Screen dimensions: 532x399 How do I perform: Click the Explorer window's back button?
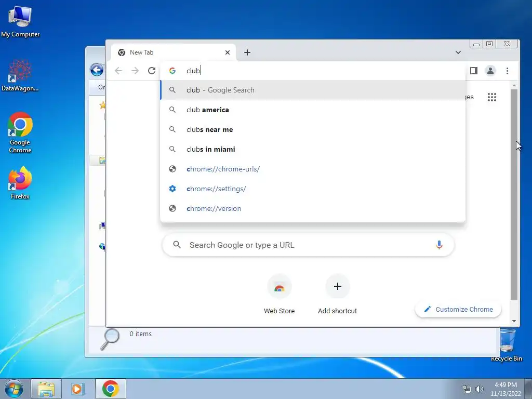97,70
